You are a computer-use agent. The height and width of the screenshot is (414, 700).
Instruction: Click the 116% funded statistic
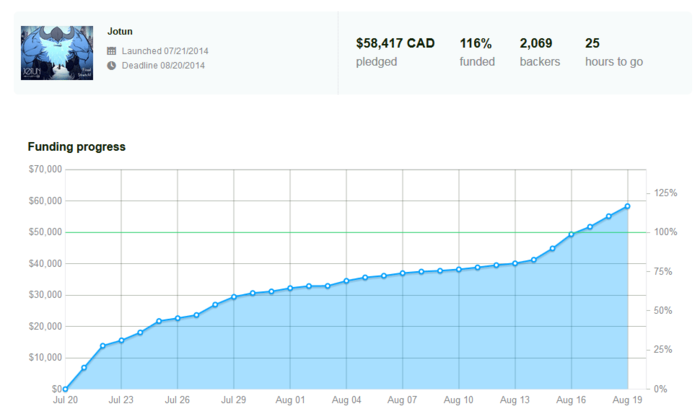[x=476, y=43]
